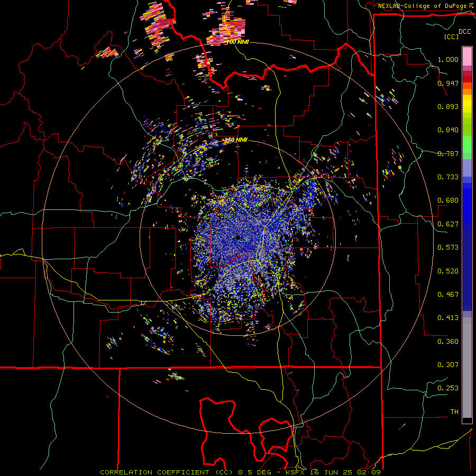Select the 0.787 scale value
The image size is (476, 476).
click(448, 153)
